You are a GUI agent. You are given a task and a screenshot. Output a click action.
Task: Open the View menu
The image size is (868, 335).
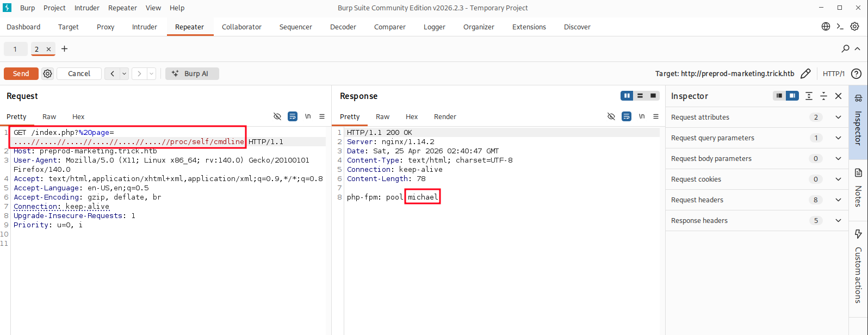click(153, 8)
